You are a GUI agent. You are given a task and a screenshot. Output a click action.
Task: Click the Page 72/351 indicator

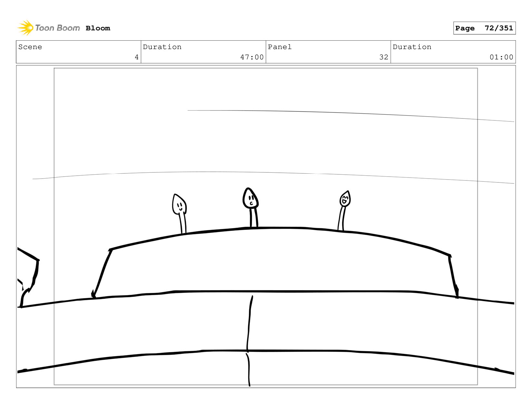click(x=484, y=28)
